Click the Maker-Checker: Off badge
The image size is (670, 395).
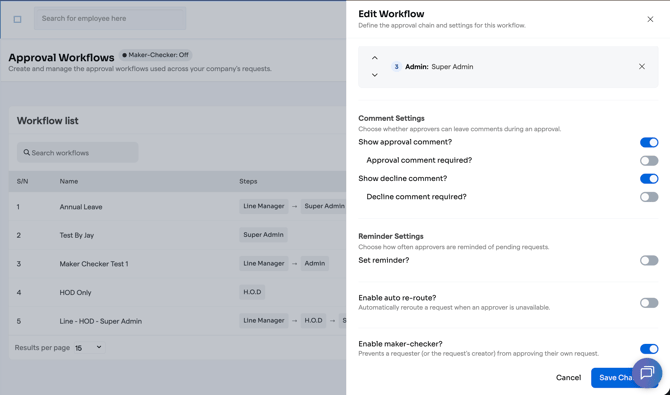click(x=156, y=55)
